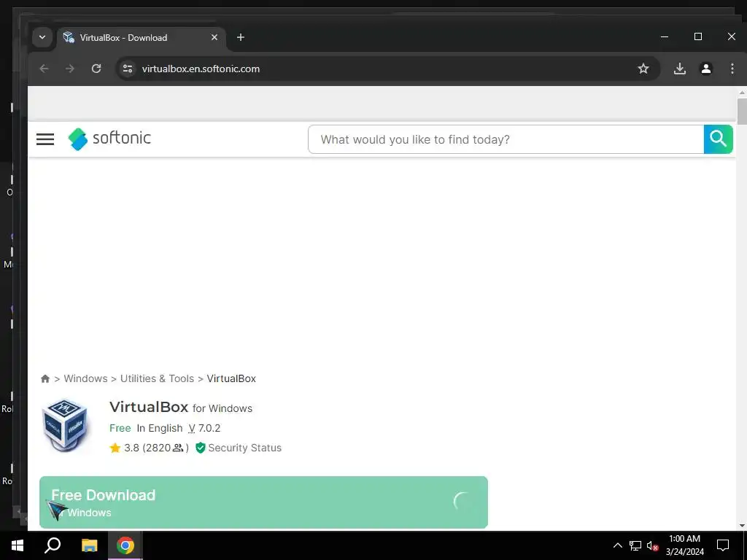
Task: Click the VirtualBox cube app icon
Action: (x=65, y=426)
